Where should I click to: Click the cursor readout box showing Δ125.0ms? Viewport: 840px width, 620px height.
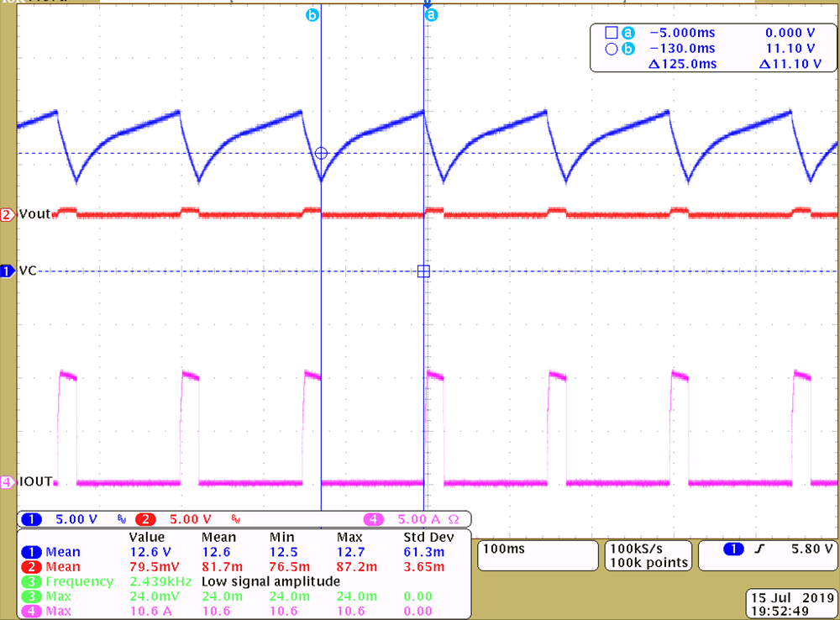pyautogui.click(x=680, y=64)
